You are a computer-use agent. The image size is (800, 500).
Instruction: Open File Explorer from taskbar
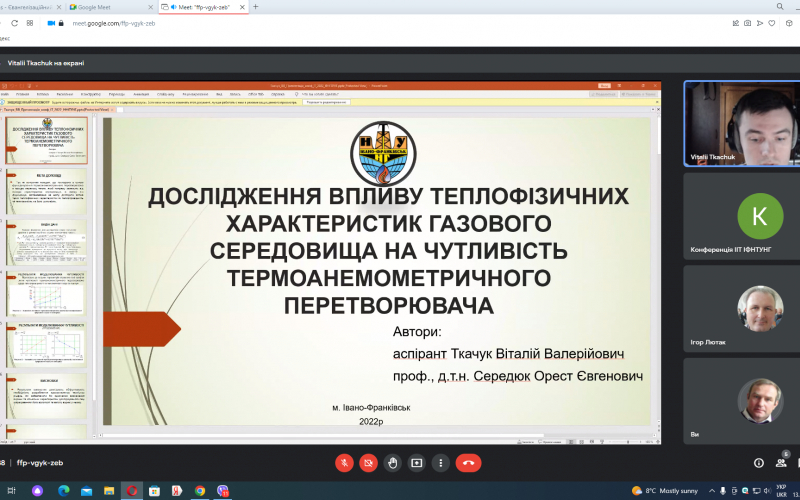click(109, 491)
